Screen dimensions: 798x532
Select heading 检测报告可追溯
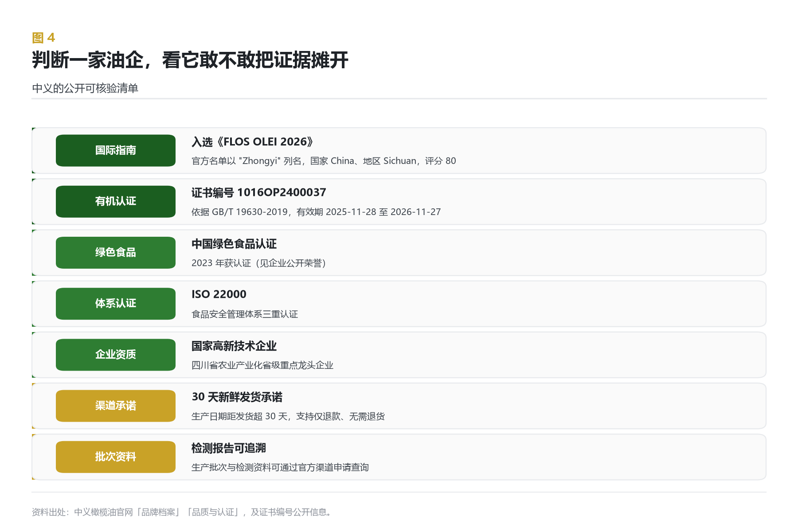[x=229, y=448]
